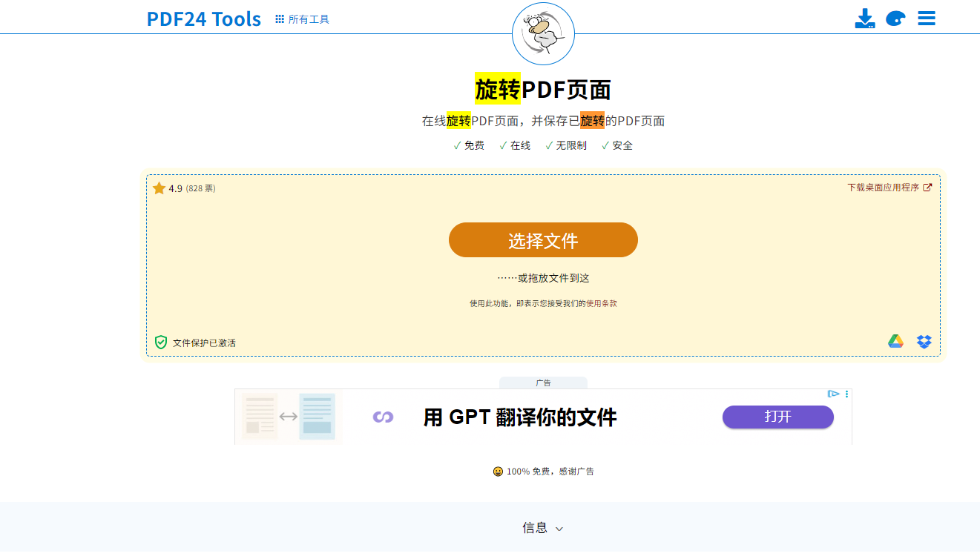Import a file from Dropbox
Screen dimensions: 980x559
click(x=924, y=342)
